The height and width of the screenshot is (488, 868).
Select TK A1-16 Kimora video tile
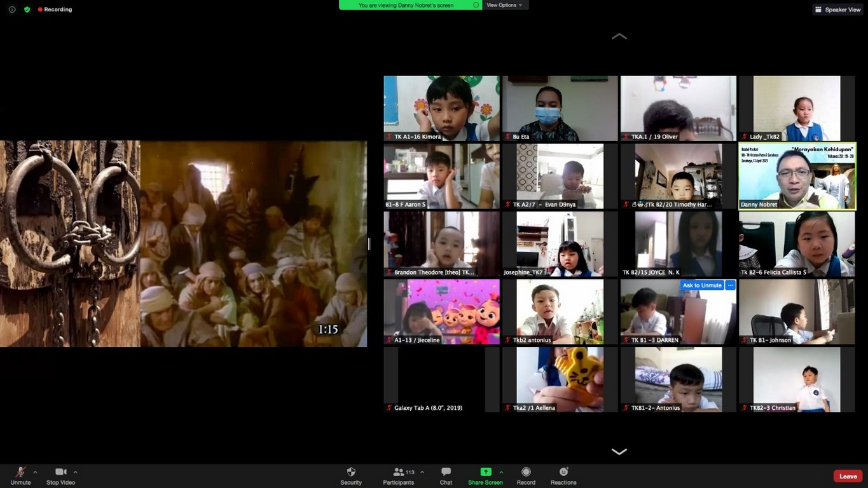(441, 109)
